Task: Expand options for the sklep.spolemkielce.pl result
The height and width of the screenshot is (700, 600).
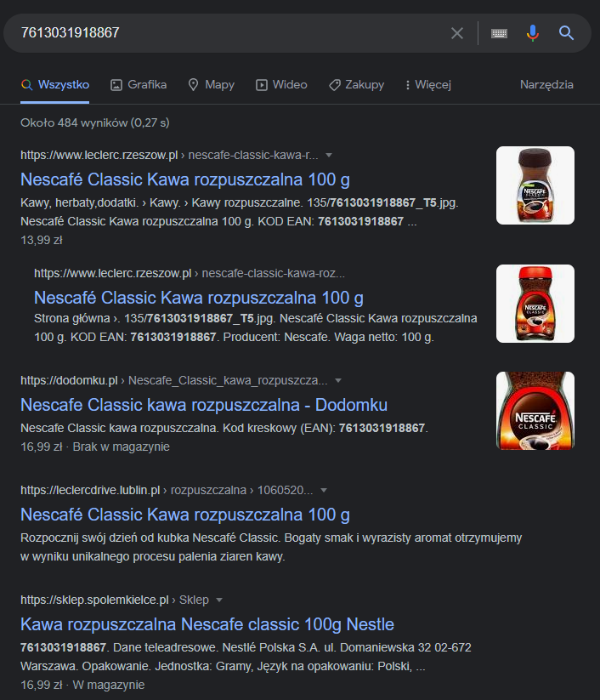Action: click(221, 600)
